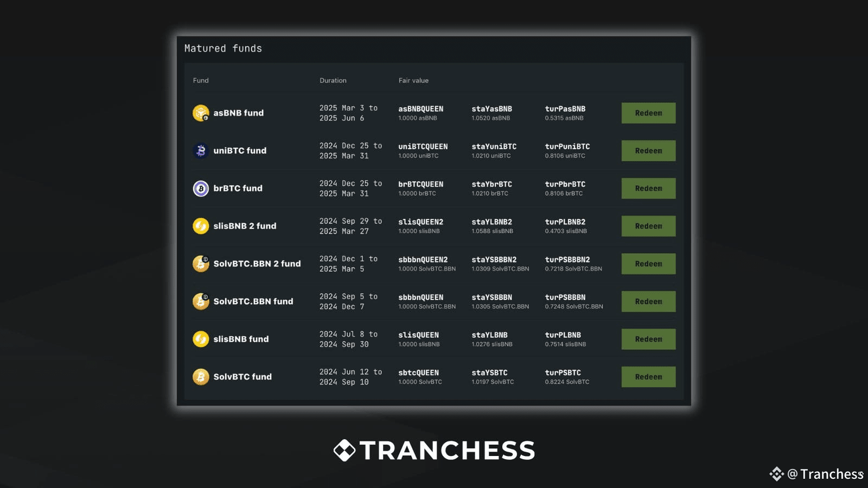
Task: Click the slisBNB 2 fund duration dates
Action: pyautogui.click(x=350, y=226)
